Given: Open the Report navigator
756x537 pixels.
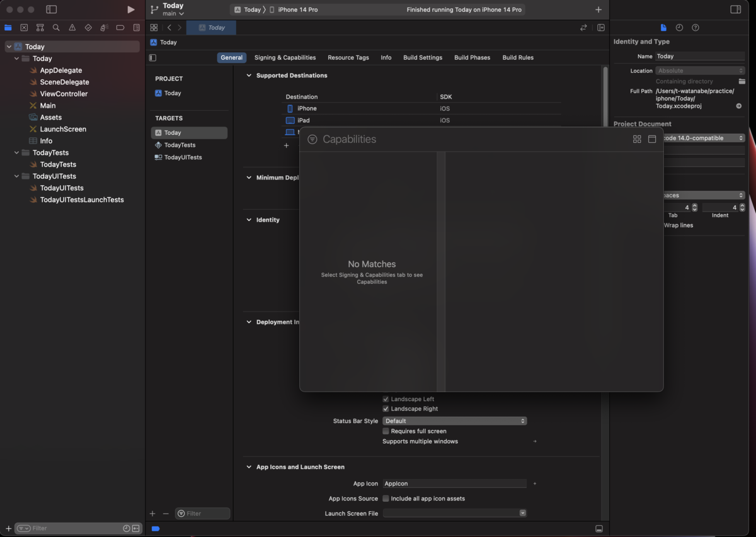Looking at the screenshot, I should tap(136, 28).
